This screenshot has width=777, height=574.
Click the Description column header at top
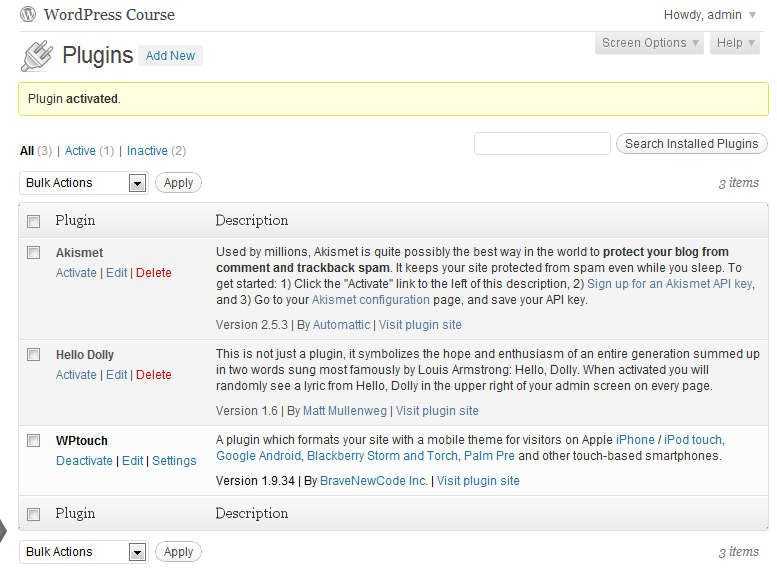tap(252, 221)
